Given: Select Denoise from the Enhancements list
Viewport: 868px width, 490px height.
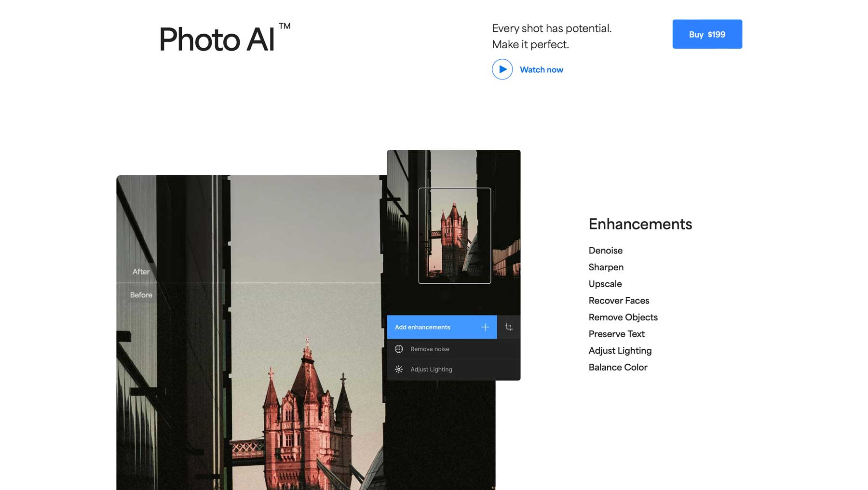Looking at the screenshot, I should [x=605, y=251].
